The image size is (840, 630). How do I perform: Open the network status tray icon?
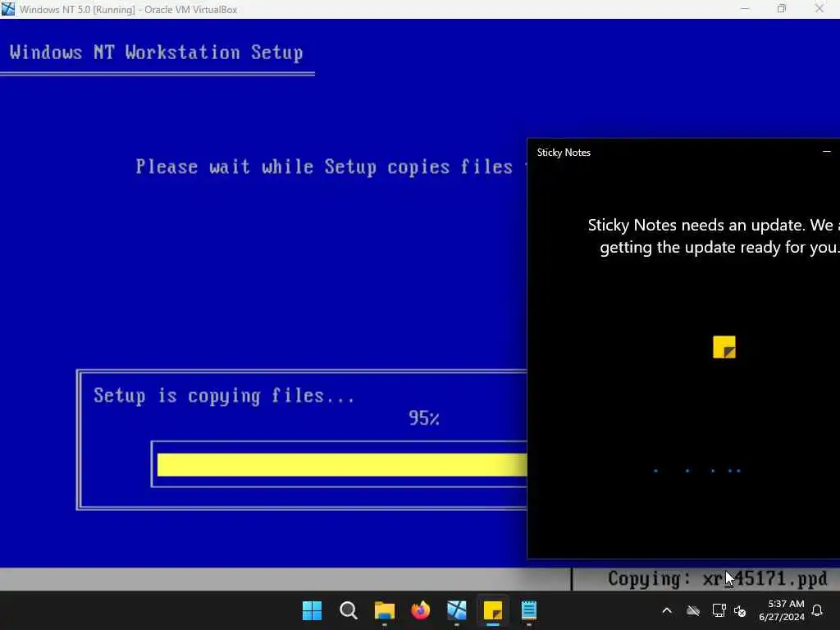719,610
